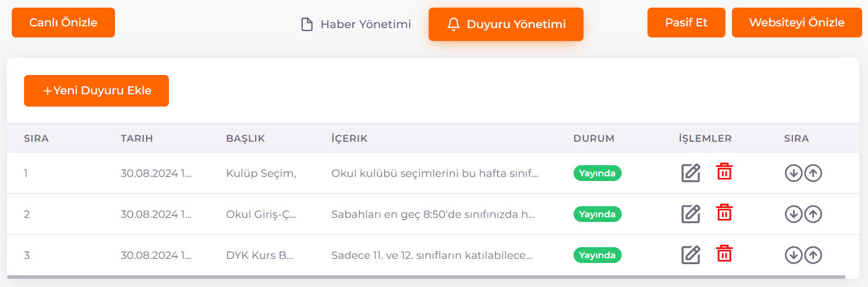Move DYK Kurs row up
Image resolution: width=868 pixels, height=287 pixels.
pos(813,255)
